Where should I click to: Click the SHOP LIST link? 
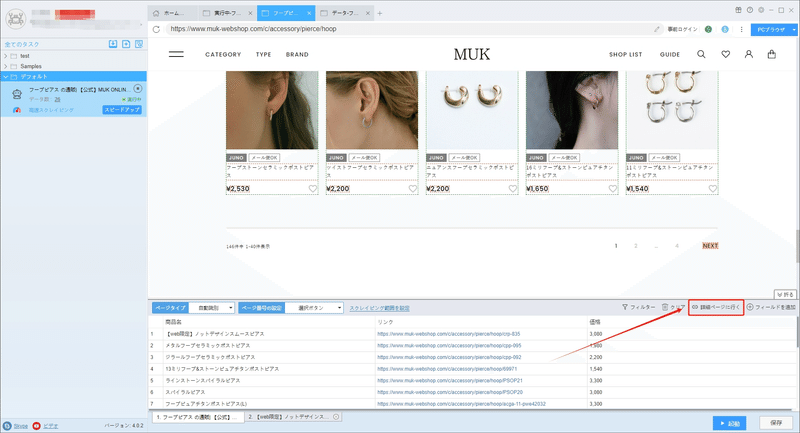626,54
